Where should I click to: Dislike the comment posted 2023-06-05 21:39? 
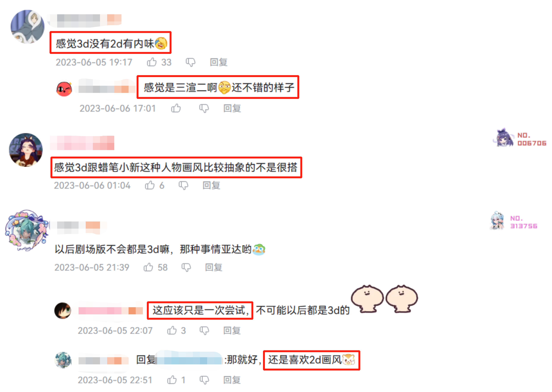pyautogui.click(x=186, y=267)
